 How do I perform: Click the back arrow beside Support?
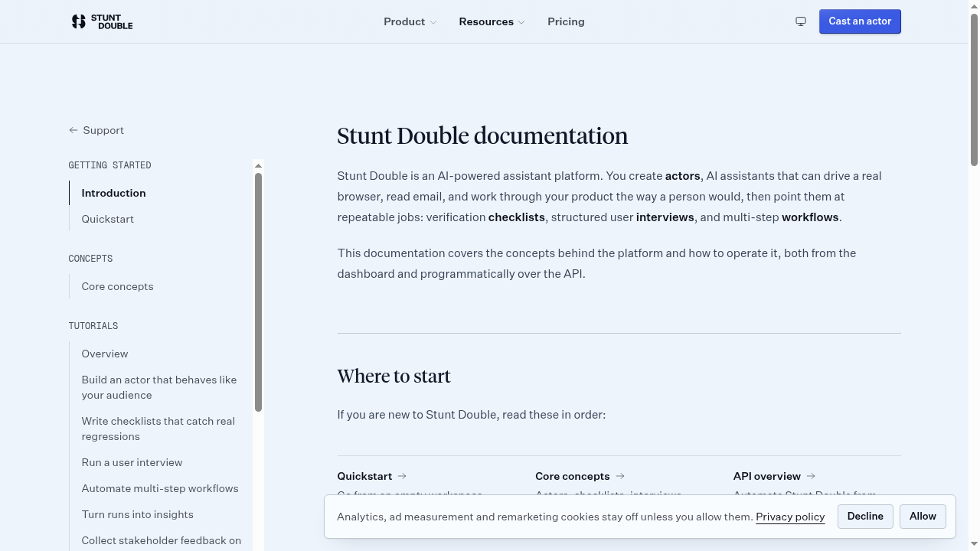(73, 130)
